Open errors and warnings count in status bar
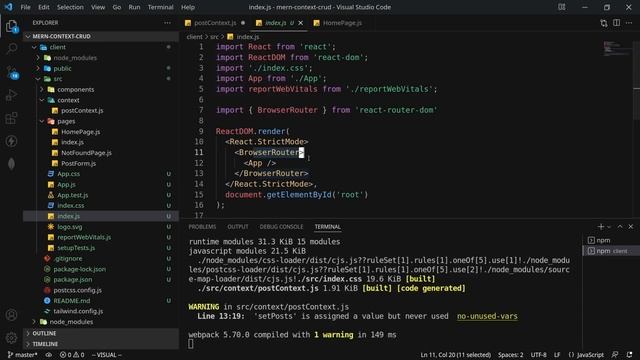 click(x=72, y=355)
